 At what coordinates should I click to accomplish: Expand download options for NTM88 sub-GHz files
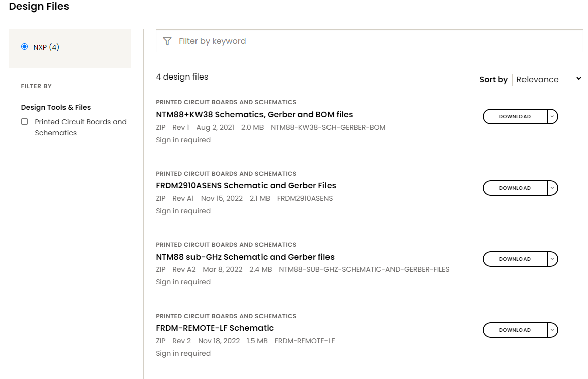click(x=552, y=259)
